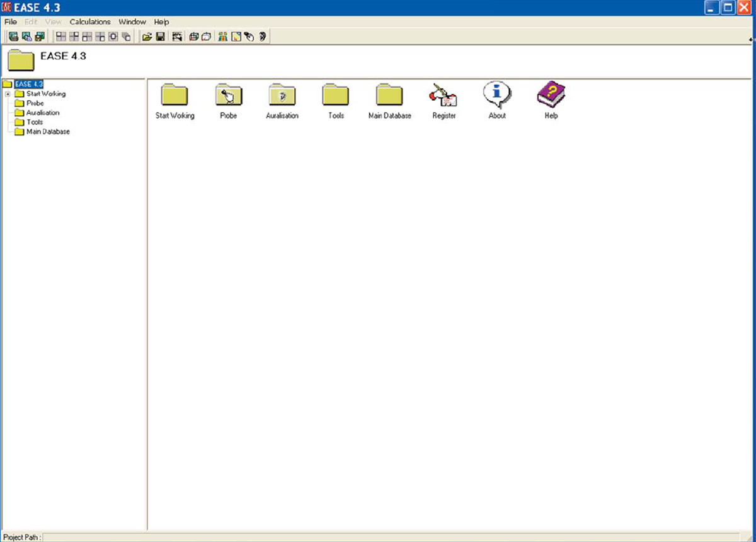
Task: Launch the Register icon
Action: pyautogui.click(x=444, y=95)
